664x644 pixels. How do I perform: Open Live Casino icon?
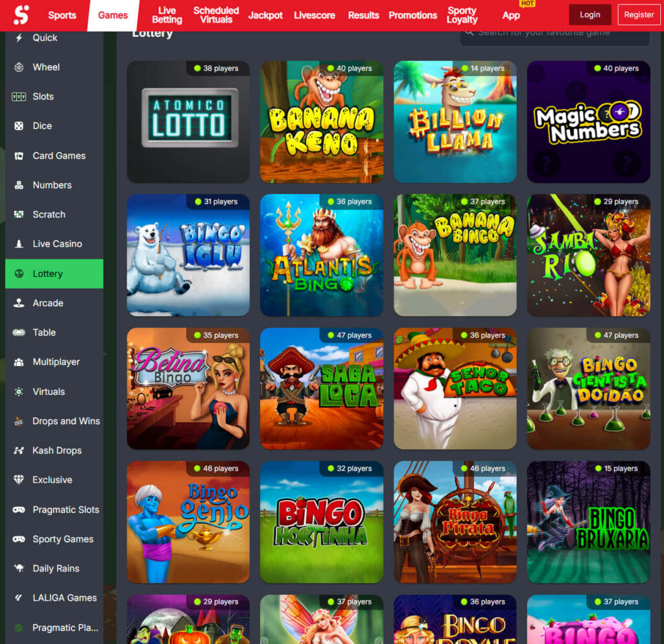pyautogui.click(x=19, y=244)
